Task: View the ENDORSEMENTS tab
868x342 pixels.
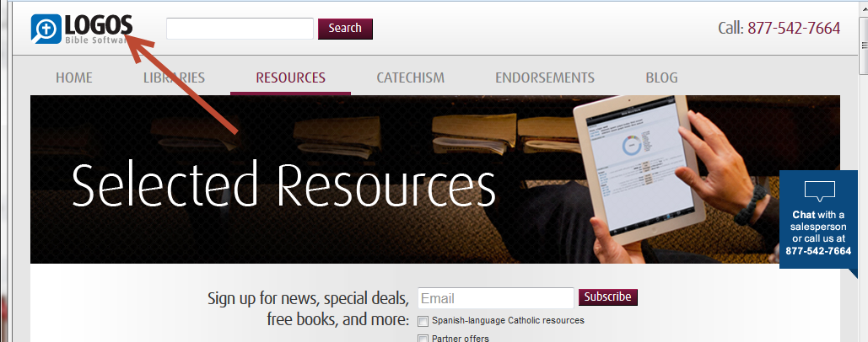Action: pyautogui.click(x=545, y=77)
